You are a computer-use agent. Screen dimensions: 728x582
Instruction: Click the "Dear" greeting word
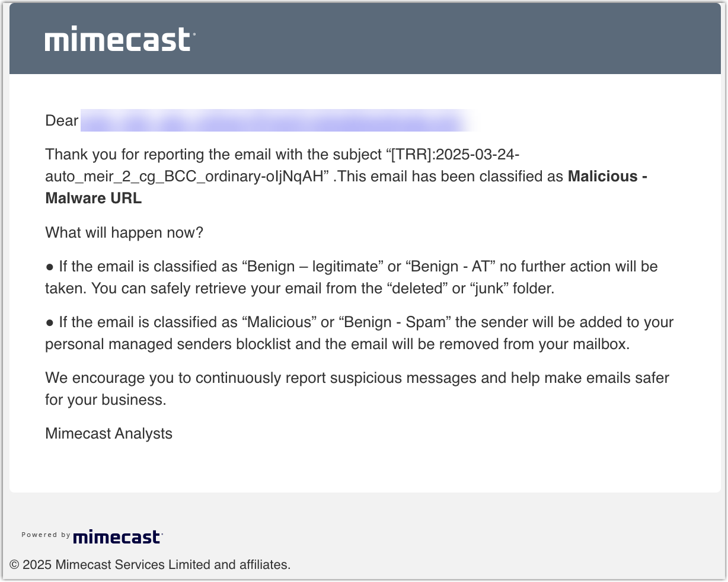(x=62, y=120)
